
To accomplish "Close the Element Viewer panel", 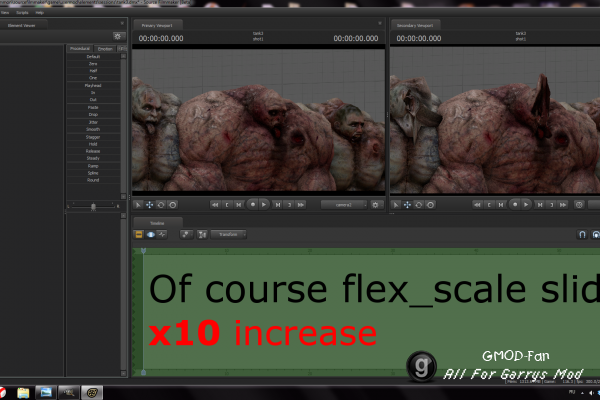I will point(122,23).
